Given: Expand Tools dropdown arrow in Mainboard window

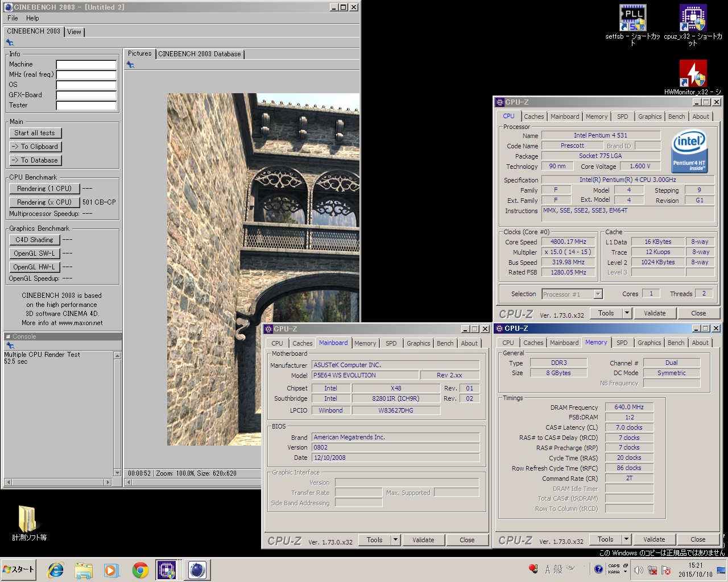Looking at the screenshot, I should click(395, 540).
